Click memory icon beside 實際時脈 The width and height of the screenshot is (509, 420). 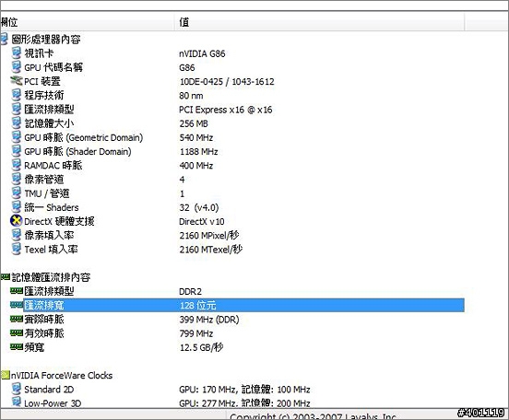(x=17, y=319)
